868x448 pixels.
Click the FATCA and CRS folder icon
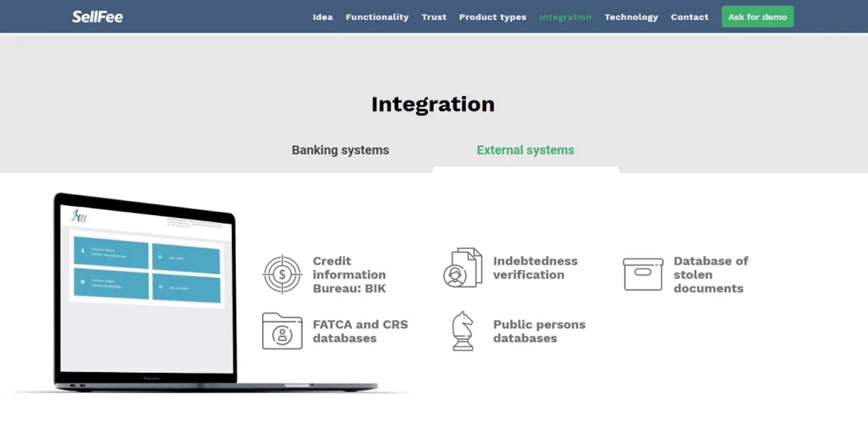(282, 331)
